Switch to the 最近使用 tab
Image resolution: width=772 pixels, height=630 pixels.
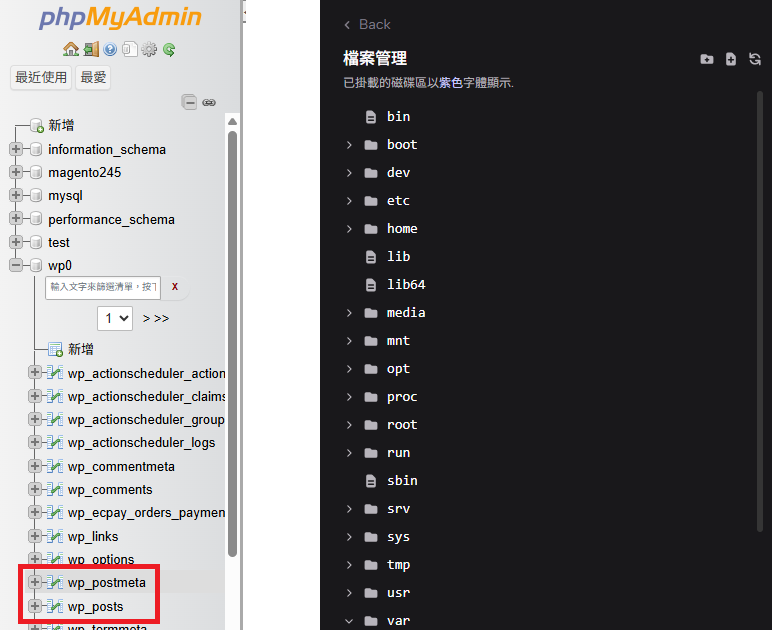point(41,77)
